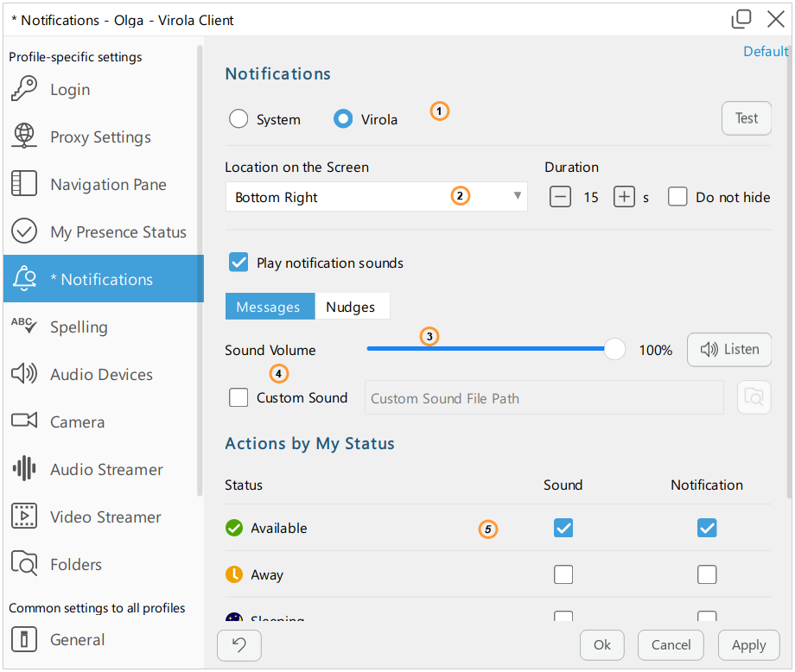Click the Camera icon in sidebar
The width and height of the screenshot is (795, 672).
point(24,421)
